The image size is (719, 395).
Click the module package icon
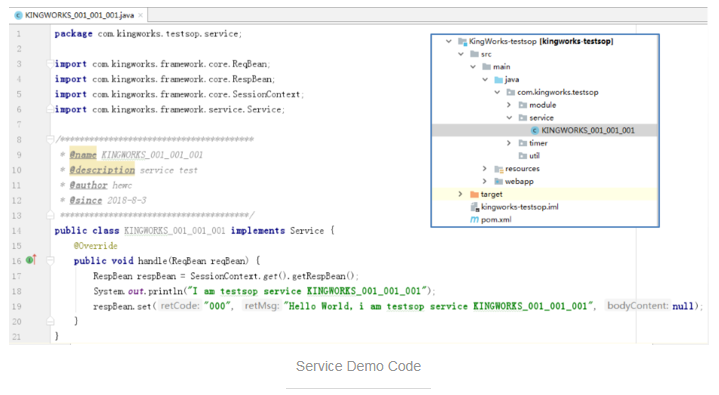pyautogui.click(x=523, y=105)
